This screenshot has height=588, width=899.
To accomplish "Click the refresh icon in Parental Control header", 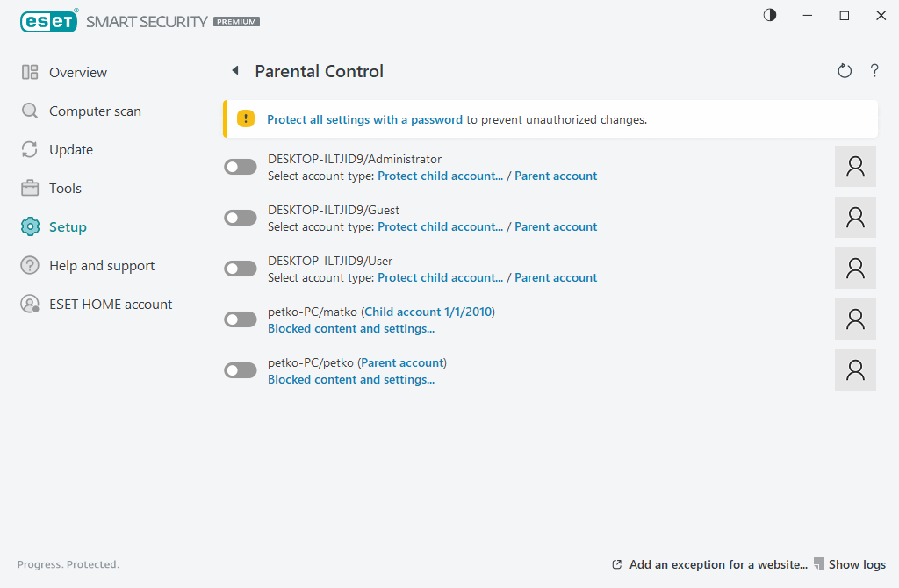I will click(x=845, y=71).
